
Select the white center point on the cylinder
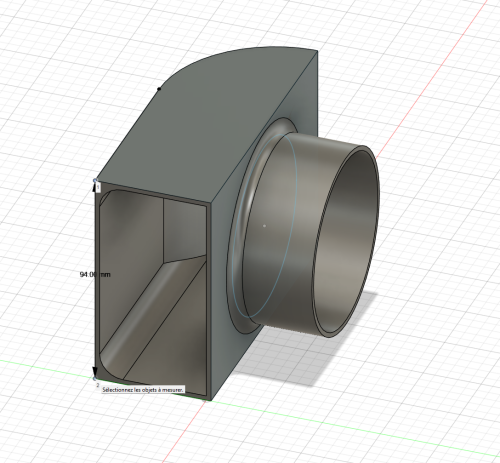point(265,226)
